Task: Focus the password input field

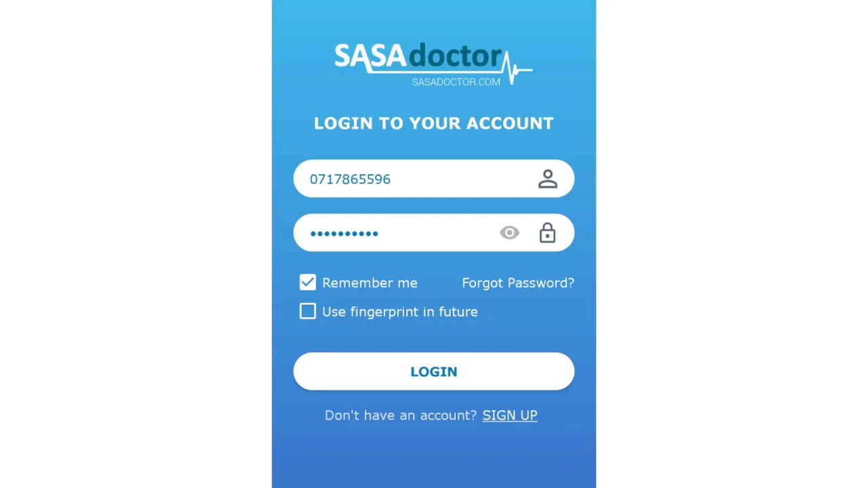Action: click(x=434, y=233)
